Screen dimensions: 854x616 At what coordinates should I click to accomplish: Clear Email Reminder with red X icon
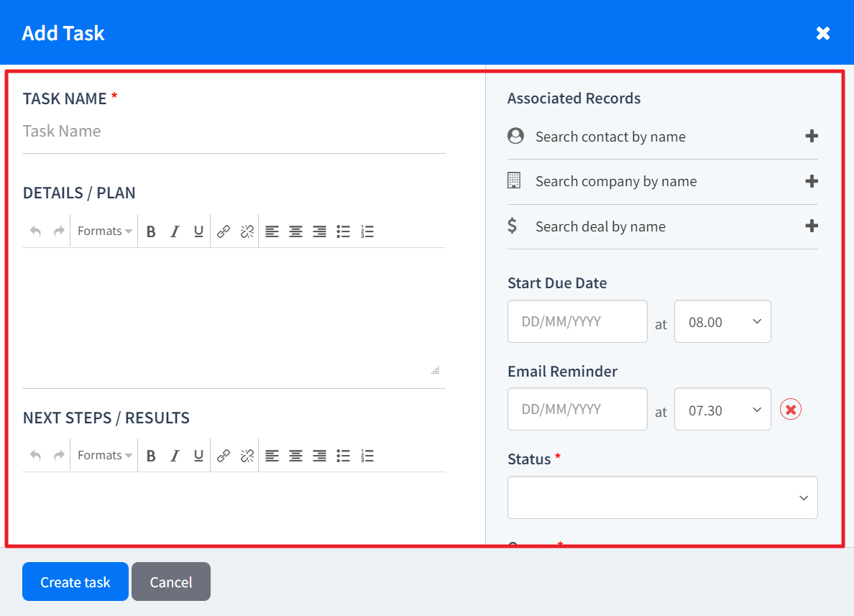[x=790, y=410]
